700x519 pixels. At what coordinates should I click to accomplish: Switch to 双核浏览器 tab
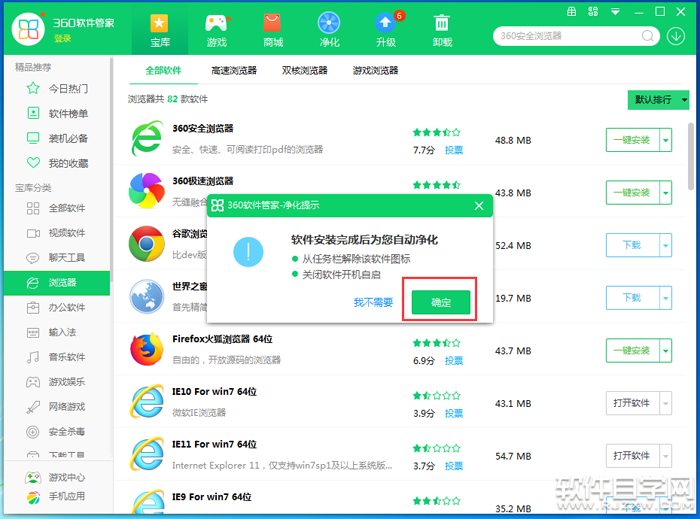(x=304, y=71)
